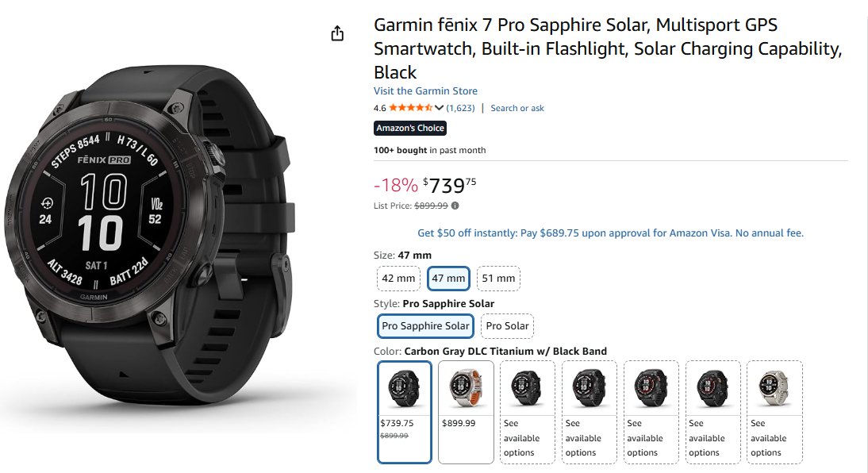Click the $50 off Amazon Visa offer
This screenshot has width=868, height=473.
click(x=610, y=233)
